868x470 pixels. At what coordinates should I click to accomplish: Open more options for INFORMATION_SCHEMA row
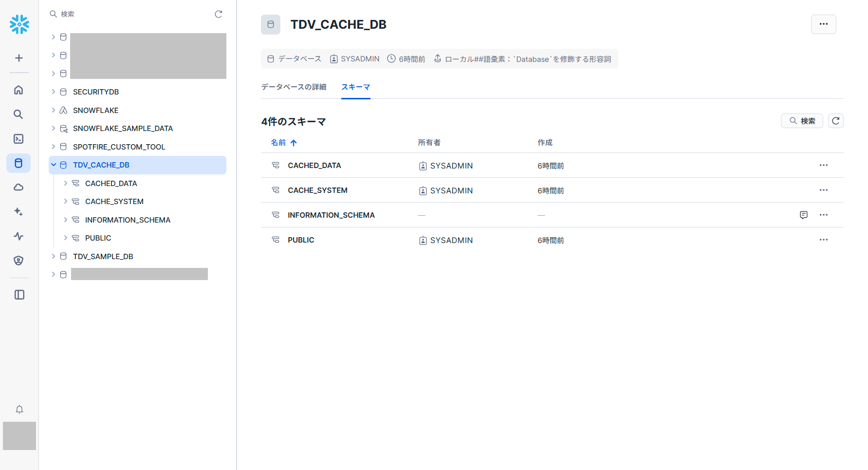[x=824, y=215]
